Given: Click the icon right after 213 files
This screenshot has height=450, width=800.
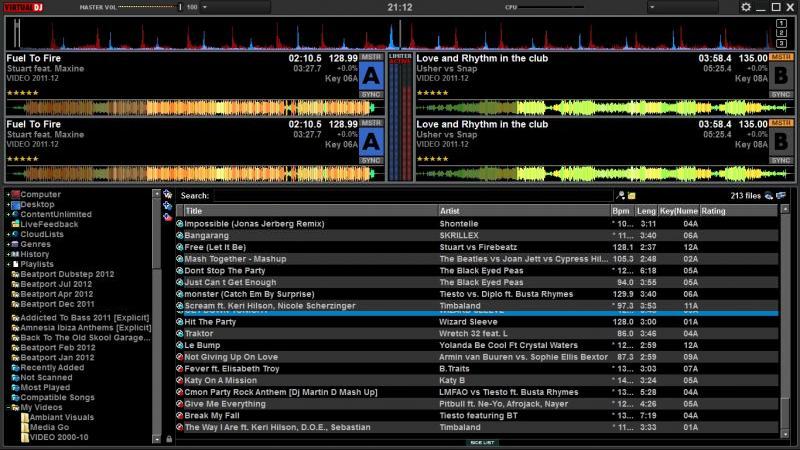Looking at the screenshot, I should click(768, 195).
